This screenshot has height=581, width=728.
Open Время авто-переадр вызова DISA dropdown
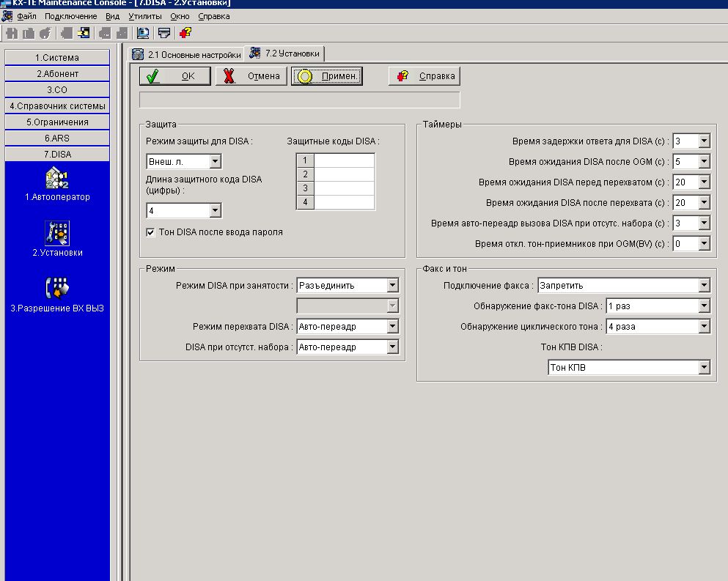704,223
